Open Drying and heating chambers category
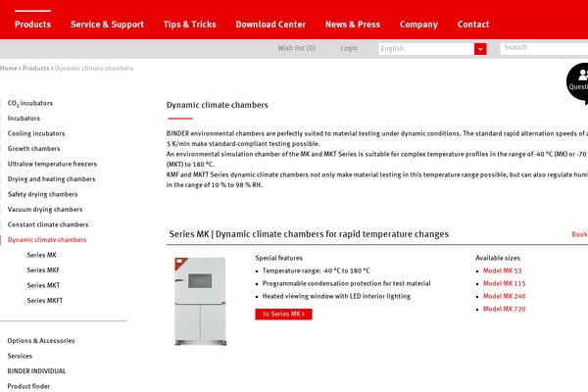The height and width of the screenshot is (392, 588). coord(51,179)
